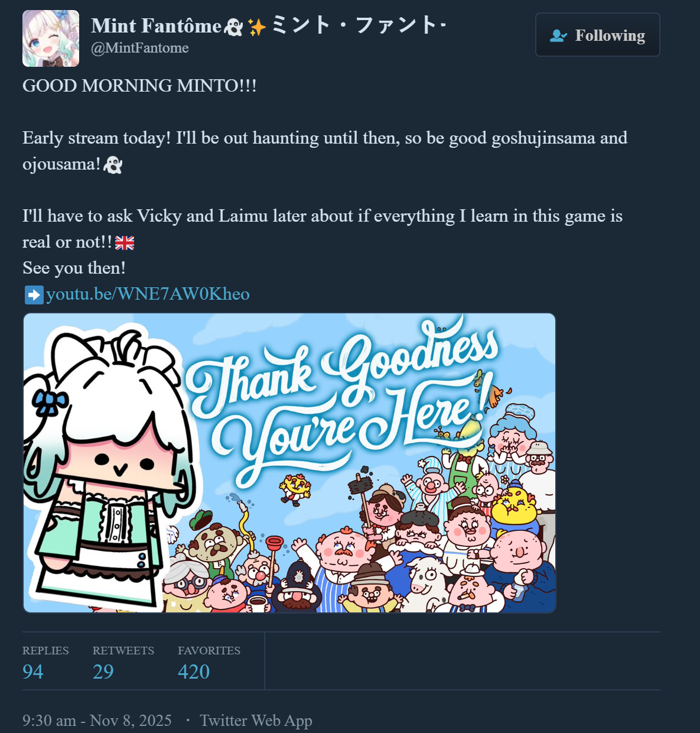Click the sparkles emoji in the display name

pyautogui.click(x=257, y=27)
